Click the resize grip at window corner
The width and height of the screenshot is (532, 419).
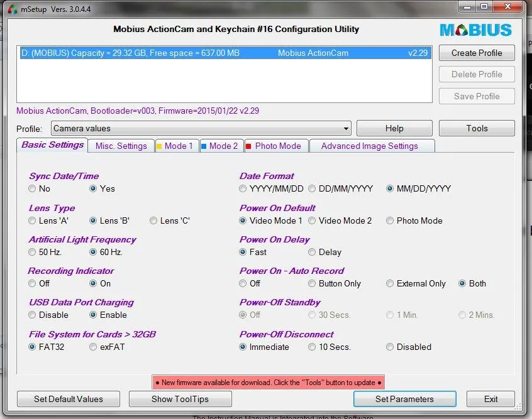tap(518, 406)
